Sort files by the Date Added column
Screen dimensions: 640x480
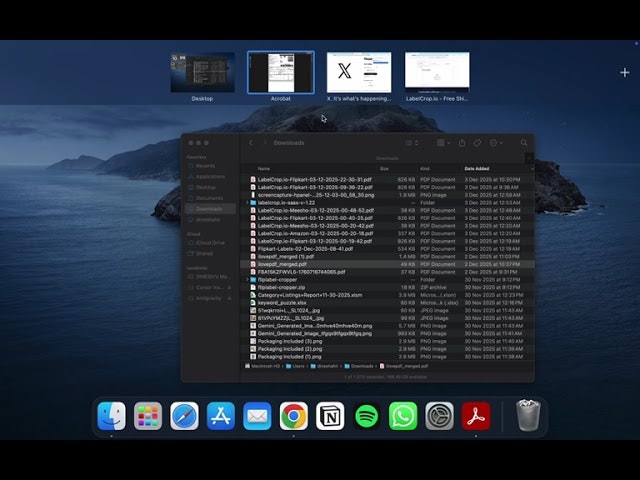(477, 169)
